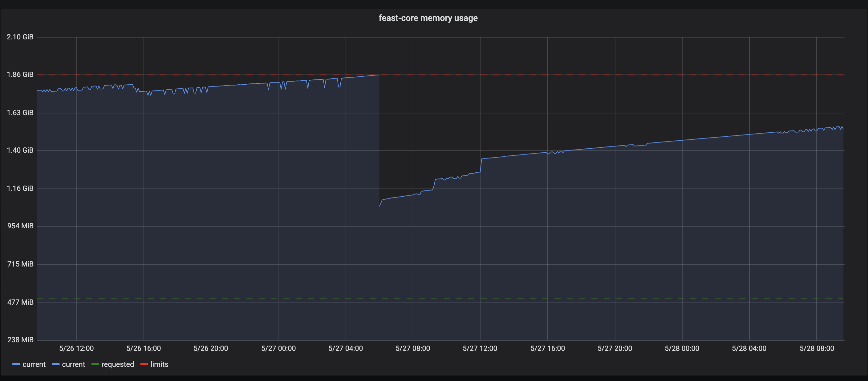Click the 1.86 GiB y-axis label
This screenshot has height=381, width=868.
[20, 74]
